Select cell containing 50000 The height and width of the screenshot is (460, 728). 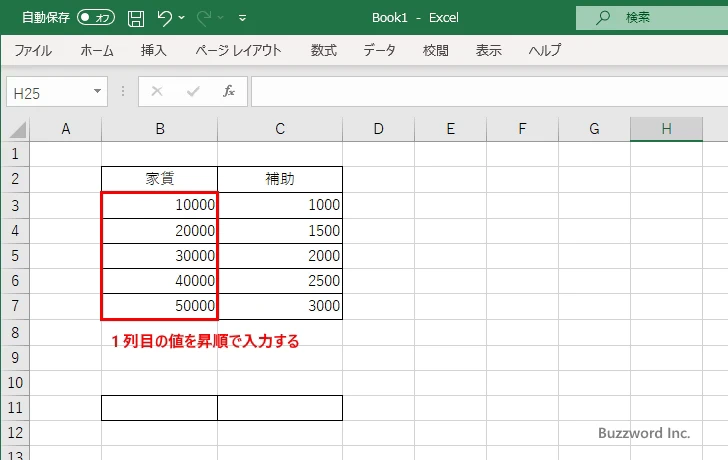tap(160, 306)
